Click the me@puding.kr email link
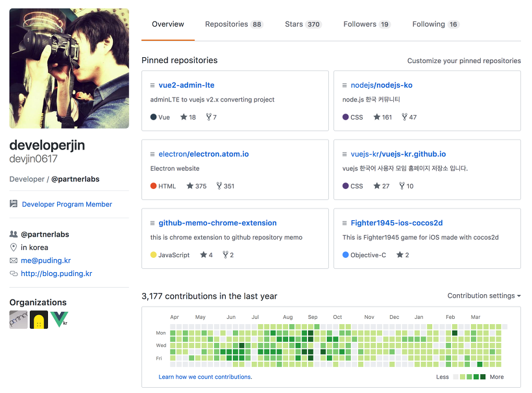Viewport: 532px width, 393px height. coord(46,260)
